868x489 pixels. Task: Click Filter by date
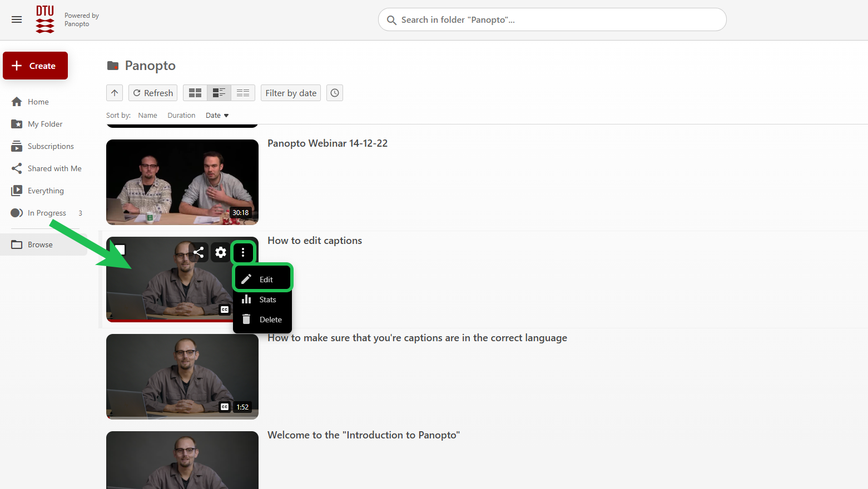(291, 93)
